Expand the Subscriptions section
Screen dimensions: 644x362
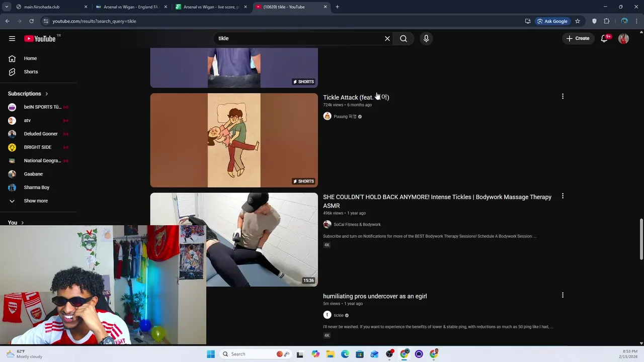point(28,94)
